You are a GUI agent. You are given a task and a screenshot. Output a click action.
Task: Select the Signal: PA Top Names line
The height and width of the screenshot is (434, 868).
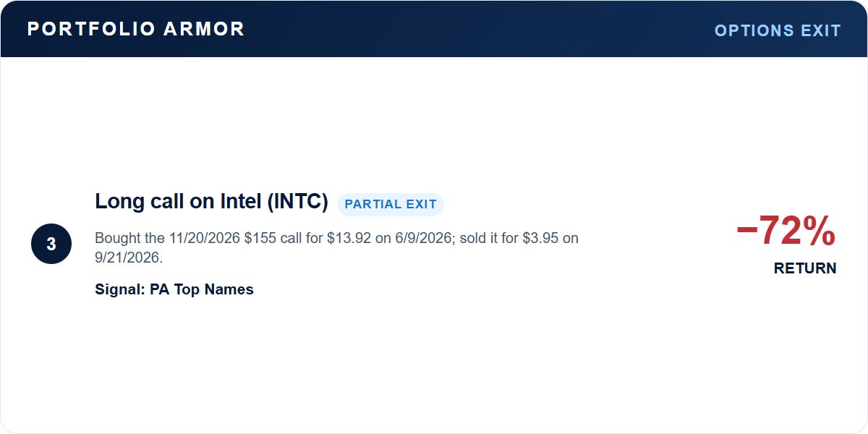pyautogui.click(x=174, y=289)
